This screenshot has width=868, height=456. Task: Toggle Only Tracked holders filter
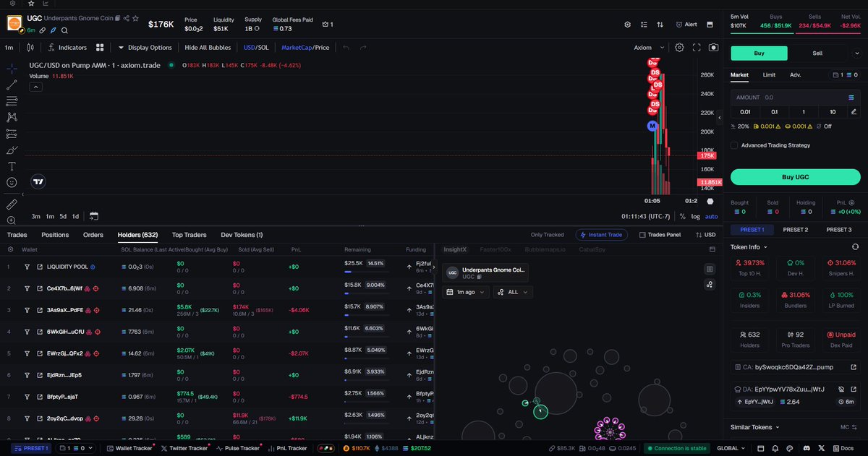pyautogui.click(x=547, y=235)
